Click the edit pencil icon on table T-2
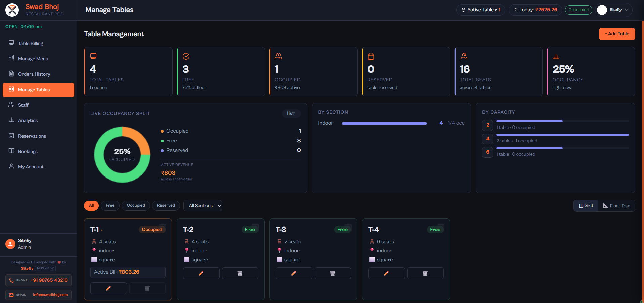The width and height of the screenshot is (644, 303). point(201,273)
